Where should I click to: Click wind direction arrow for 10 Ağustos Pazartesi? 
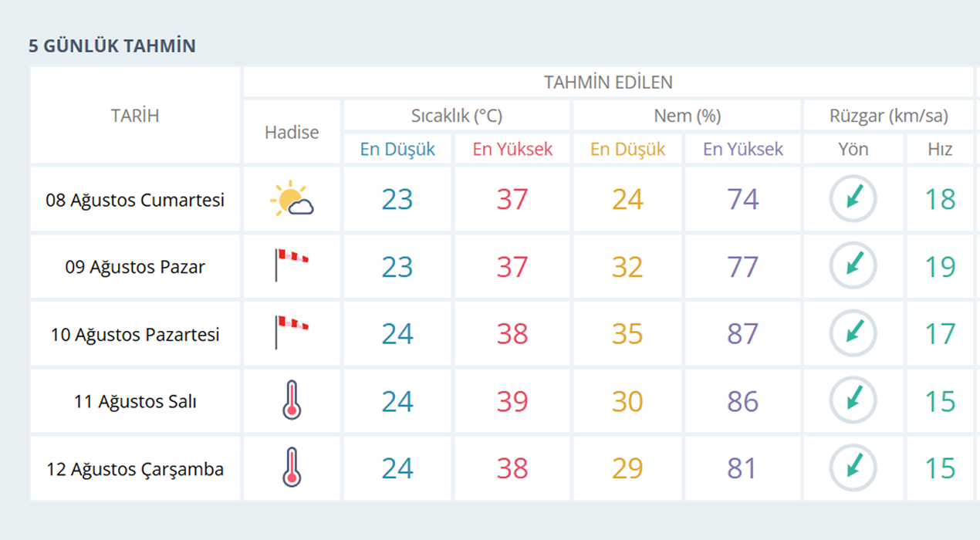pos(853,333)
